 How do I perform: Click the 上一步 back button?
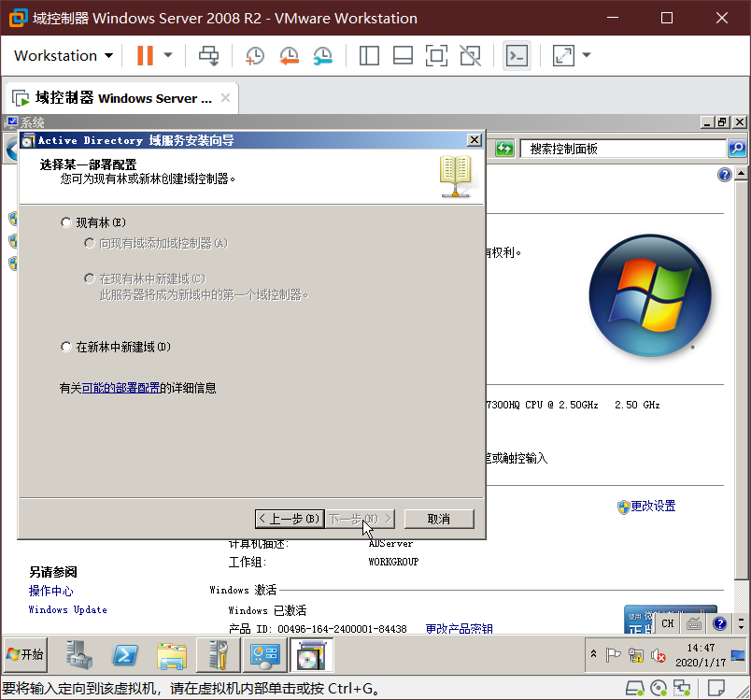click(x=290, y=519)
